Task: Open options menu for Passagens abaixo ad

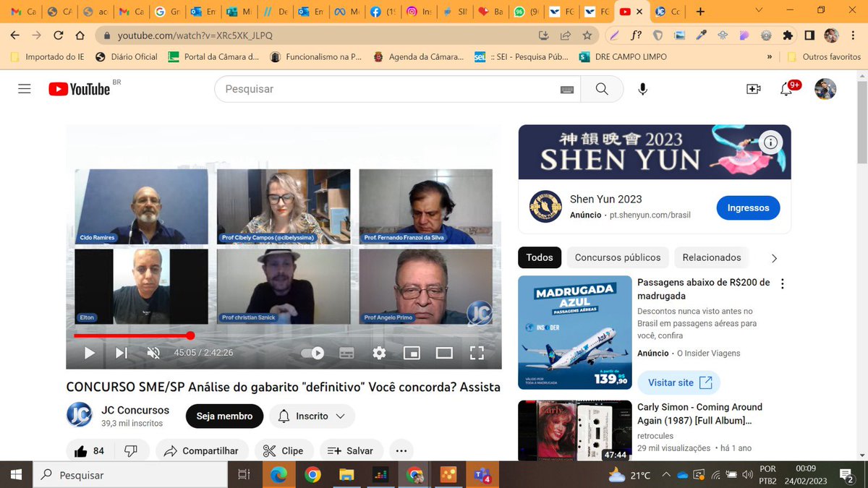Action: 782,284
